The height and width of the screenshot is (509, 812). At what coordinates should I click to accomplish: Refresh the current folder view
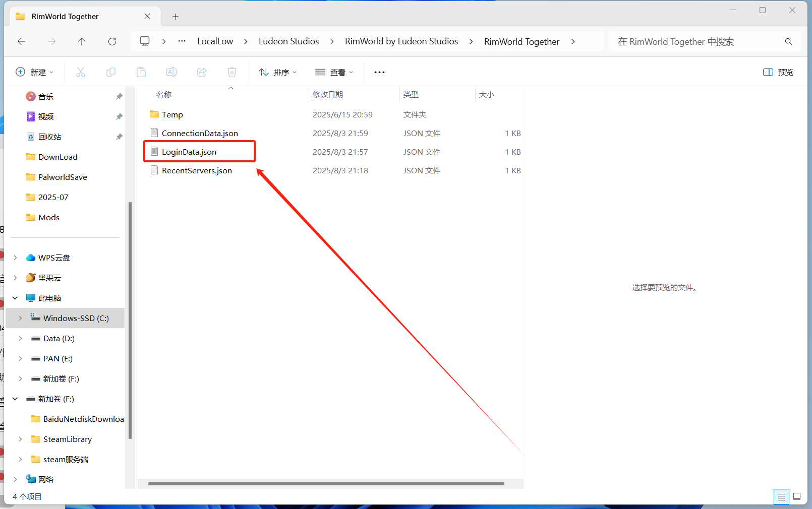pos(112,41)
